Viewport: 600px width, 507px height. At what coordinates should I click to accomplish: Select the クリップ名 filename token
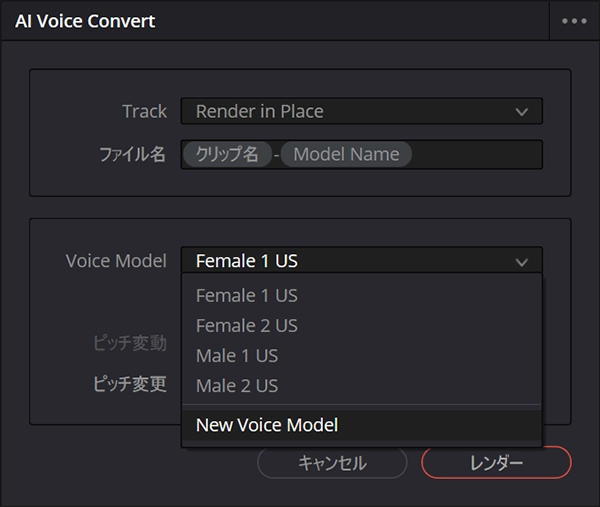pos(227,154)
